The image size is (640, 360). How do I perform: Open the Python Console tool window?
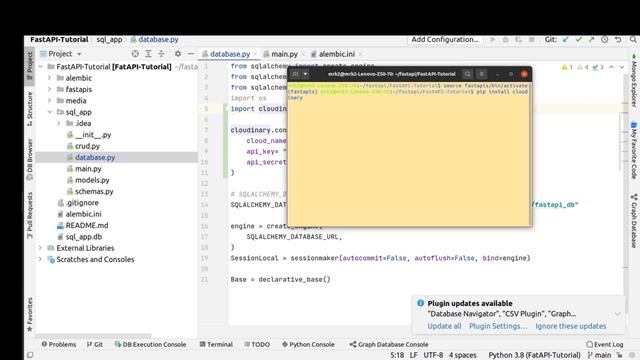[x=308, y=344]
